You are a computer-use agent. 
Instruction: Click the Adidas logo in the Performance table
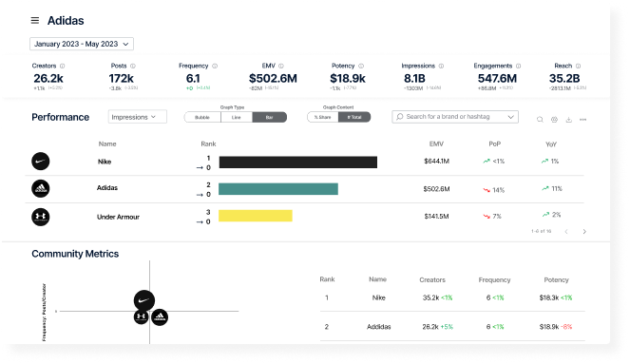(41, 188)
